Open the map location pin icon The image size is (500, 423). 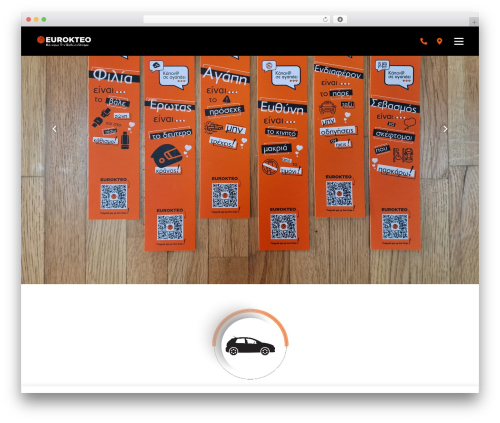click(439, 41)
